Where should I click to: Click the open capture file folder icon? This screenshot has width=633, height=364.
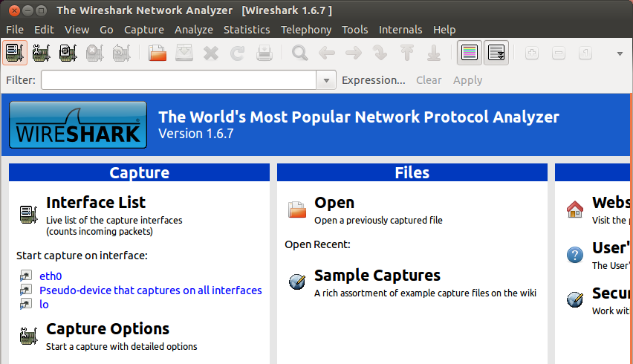(x=158, y=53)
